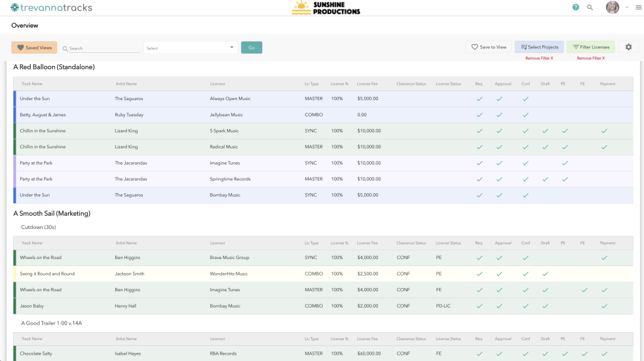Click the Sunshine Productions logo
This screenshot has width=644, height=361.
[326, 8]
